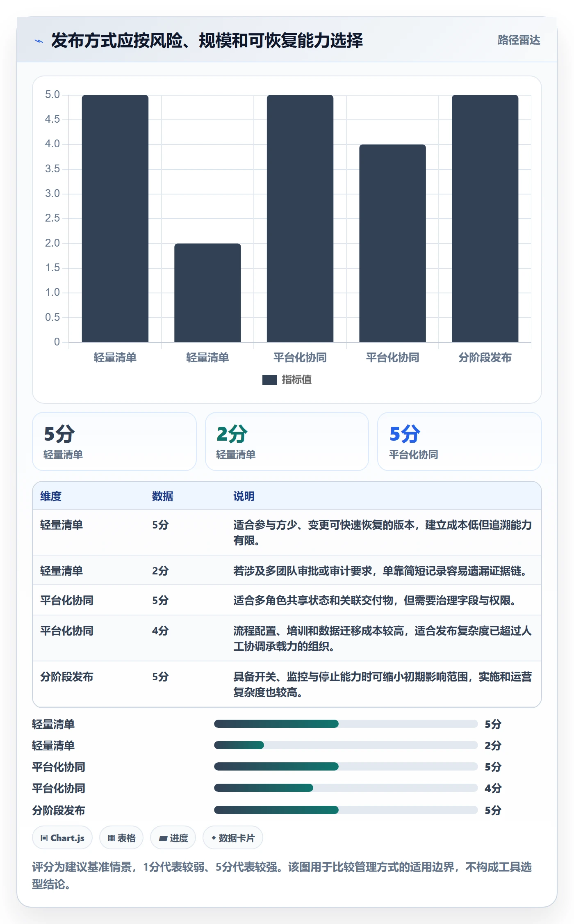
Task: Select the 轻量清单 chart bar reaching 5.0
Action: point(115,219)
